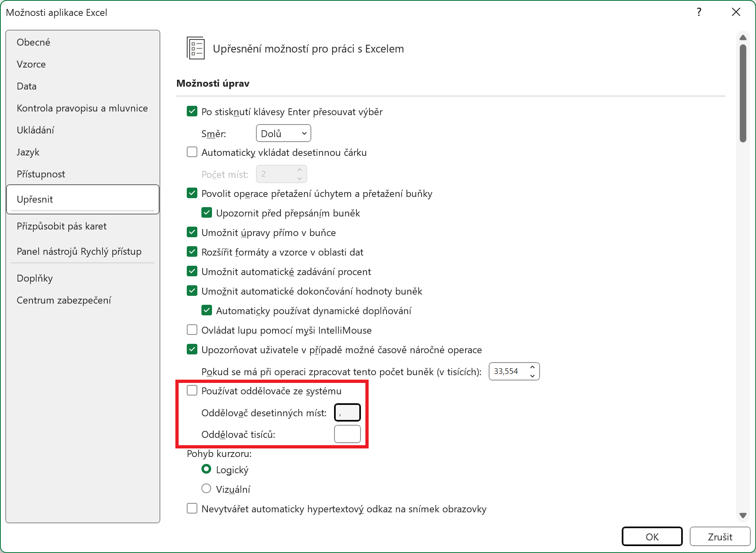Open the Přístupnost category

pyautogui.click(x=83, y=174)
